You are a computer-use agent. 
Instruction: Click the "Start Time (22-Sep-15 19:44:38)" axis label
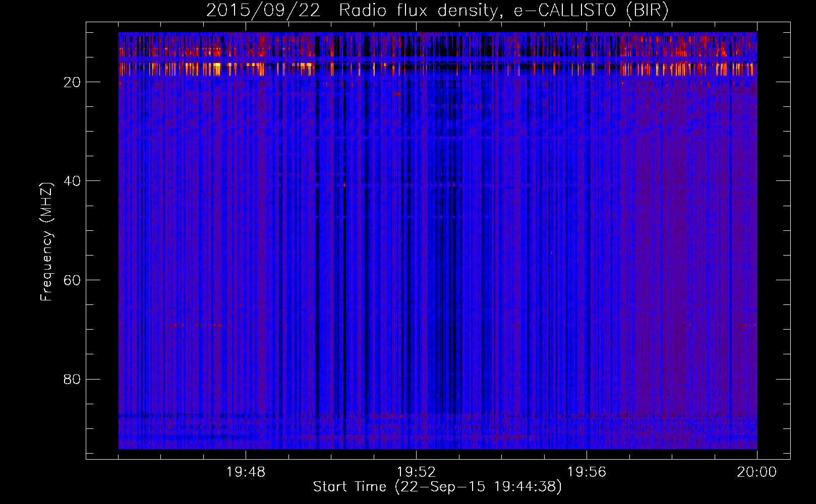(x=437, y=487)
